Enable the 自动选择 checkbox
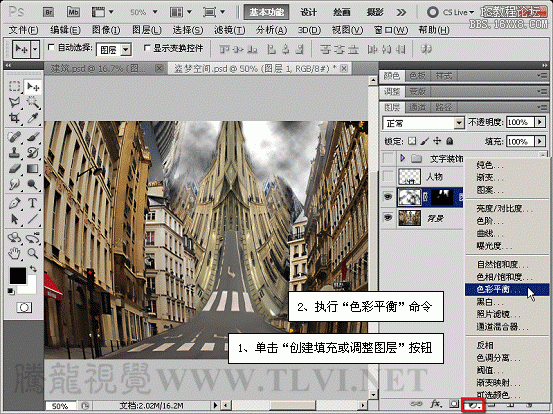 [51, 47]
